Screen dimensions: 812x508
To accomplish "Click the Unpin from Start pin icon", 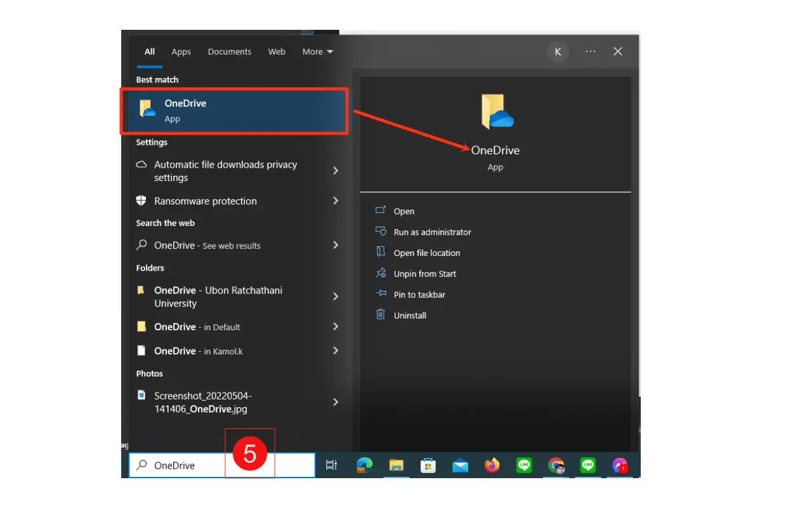I will [x=381, y=273].
